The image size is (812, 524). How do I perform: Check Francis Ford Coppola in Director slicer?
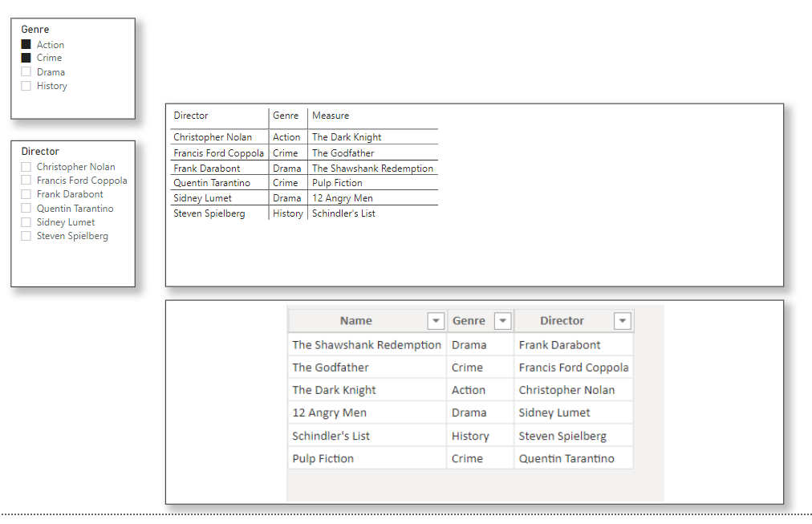(26, 181)
